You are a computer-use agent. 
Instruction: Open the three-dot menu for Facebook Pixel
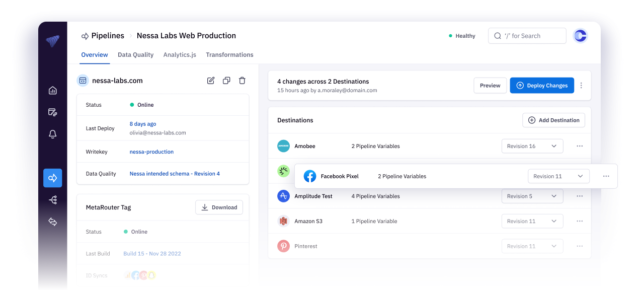(x=606, y=176)
